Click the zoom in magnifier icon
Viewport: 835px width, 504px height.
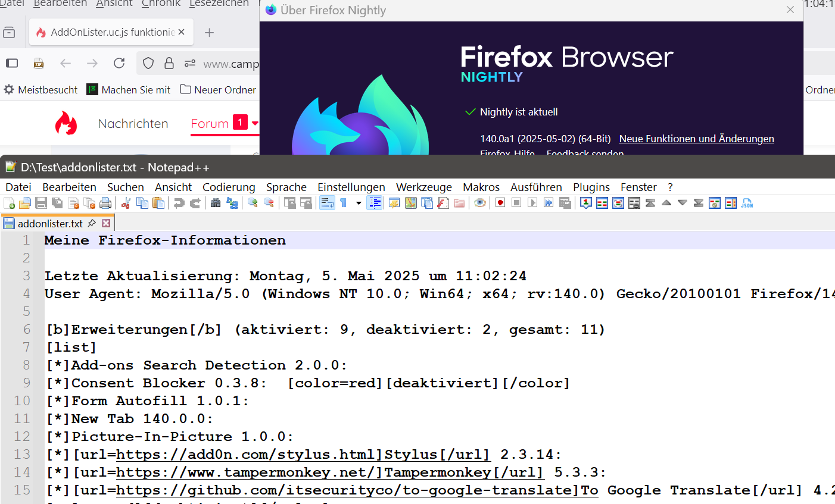click(253, 203)
